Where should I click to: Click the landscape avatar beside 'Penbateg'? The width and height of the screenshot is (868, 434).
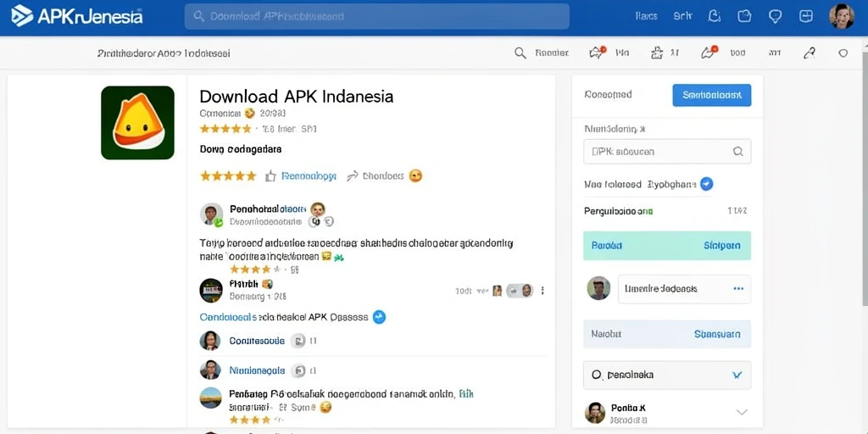(210, 398)
